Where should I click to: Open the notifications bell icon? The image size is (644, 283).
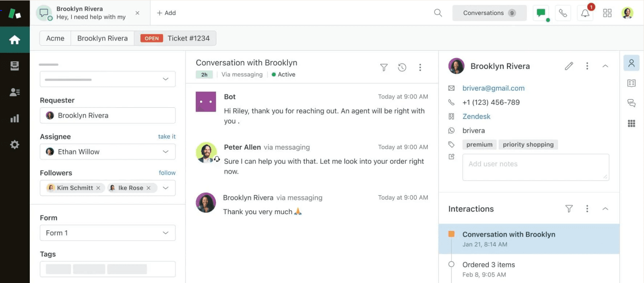(x=585, y=13)
